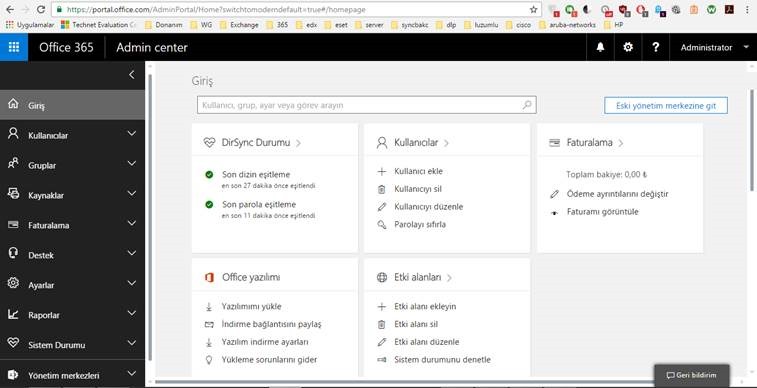The height and width of the screenshot is (388, 757).
Task: Click the browser address bar URL
Action: click(216, 9)
